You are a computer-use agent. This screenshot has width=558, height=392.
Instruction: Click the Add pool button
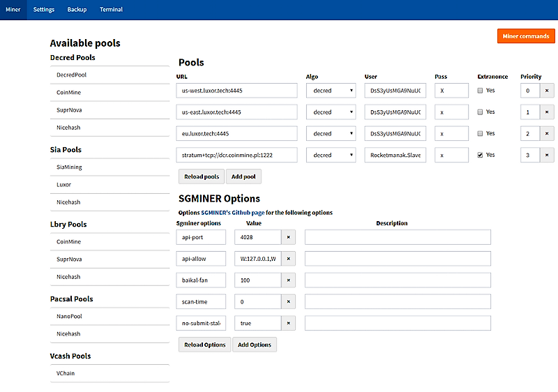click(243, 176)
